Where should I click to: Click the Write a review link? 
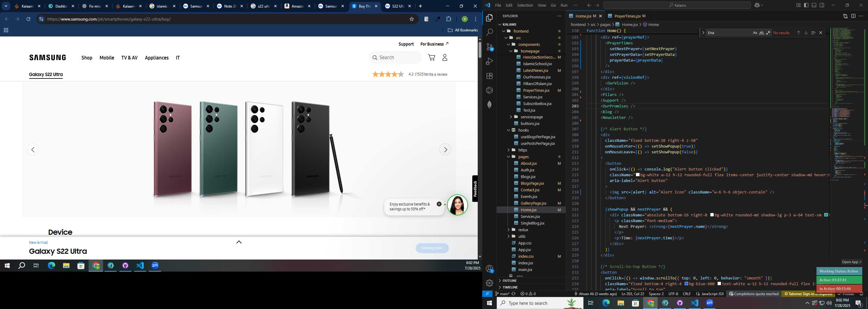pyautogui.click(x=436, y=74)
